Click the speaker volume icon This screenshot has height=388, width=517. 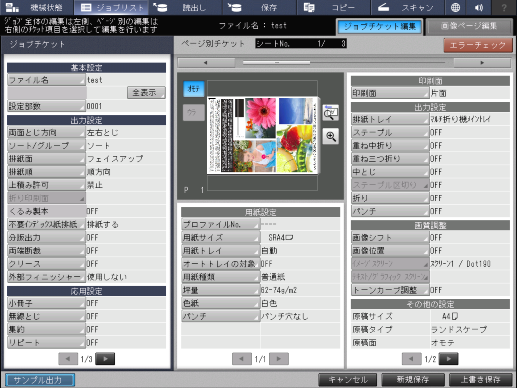[x=479, y=7]
